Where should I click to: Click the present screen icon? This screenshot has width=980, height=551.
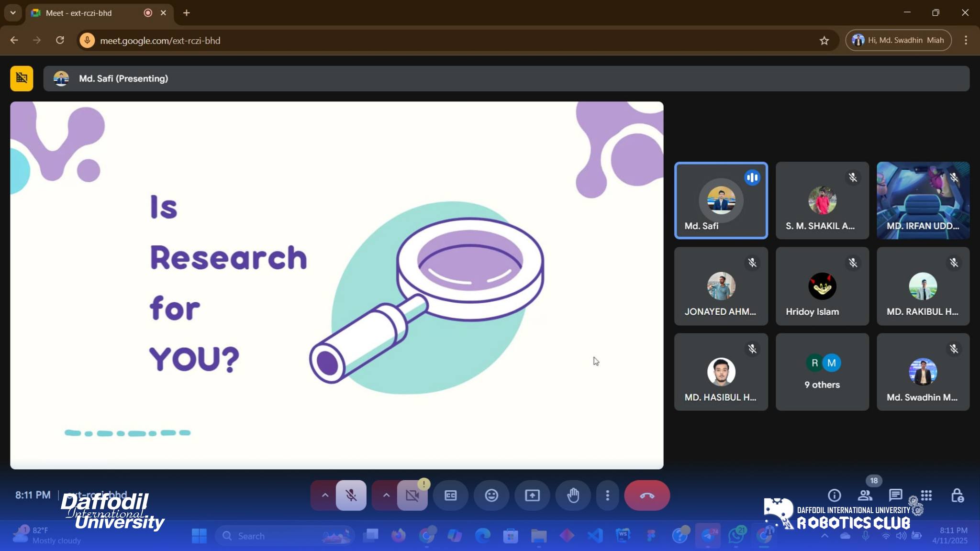[x=532, y=496]
